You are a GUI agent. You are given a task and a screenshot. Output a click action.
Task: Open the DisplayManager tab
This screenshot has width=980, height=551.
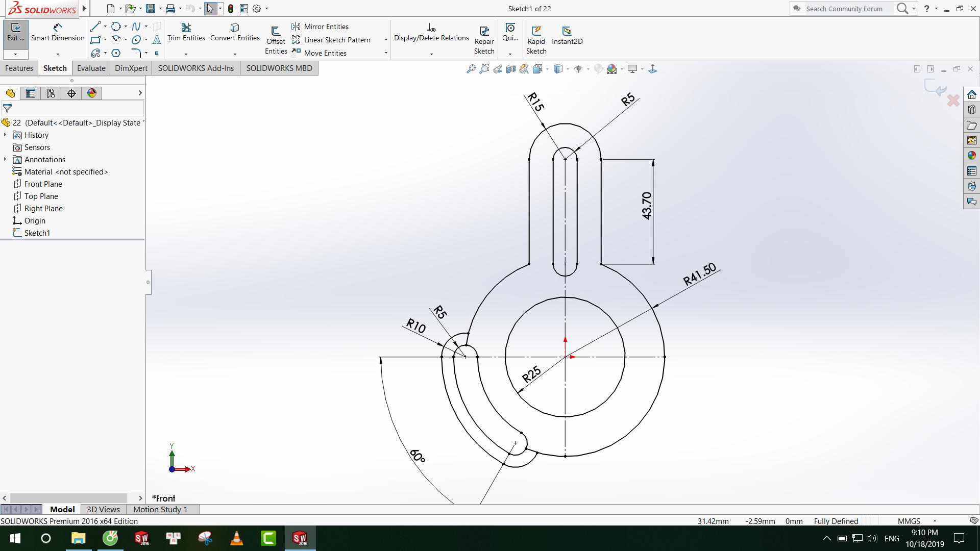pos(92,93)
